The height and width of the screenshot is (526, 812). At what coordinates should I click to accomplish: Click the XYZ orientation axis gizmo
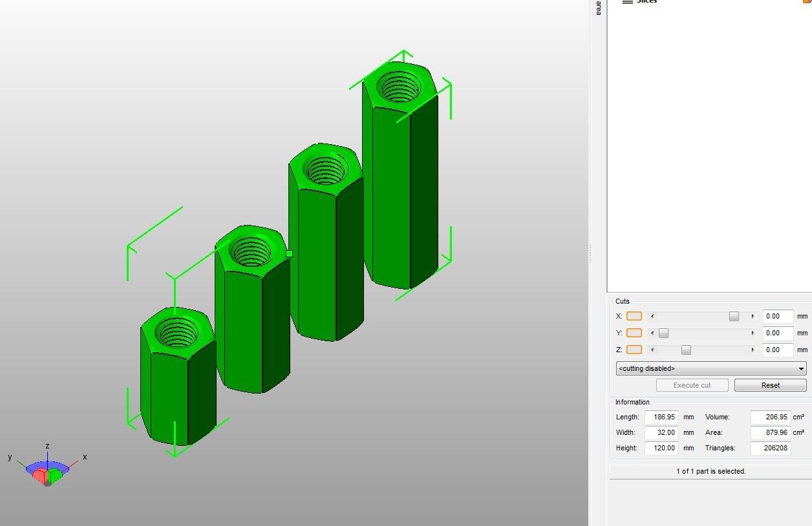(47, 466)
